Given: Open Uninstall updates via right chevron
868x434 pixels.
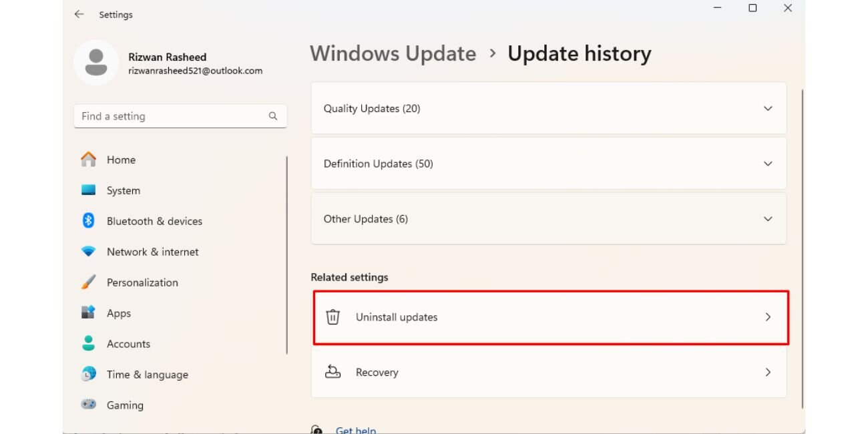Looking at the screenshot, I should (768, 317).
